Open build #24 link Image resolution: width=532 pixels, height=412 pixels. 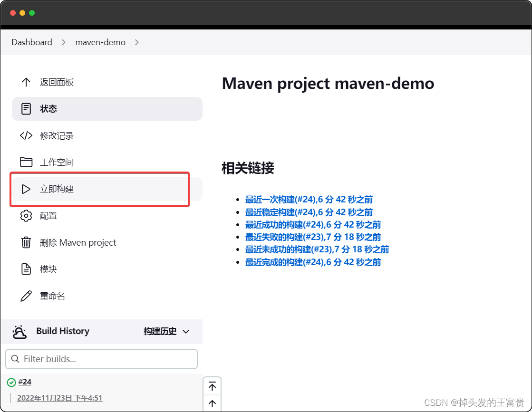25,382
